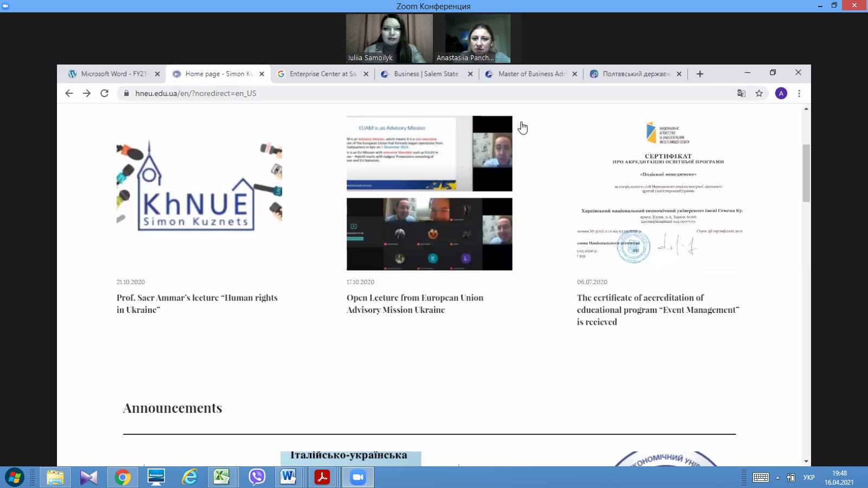The width and height of the screenshot is (868, 488).
Task: Click the scrollbar up arrow
Action: (x=806, y=109)
